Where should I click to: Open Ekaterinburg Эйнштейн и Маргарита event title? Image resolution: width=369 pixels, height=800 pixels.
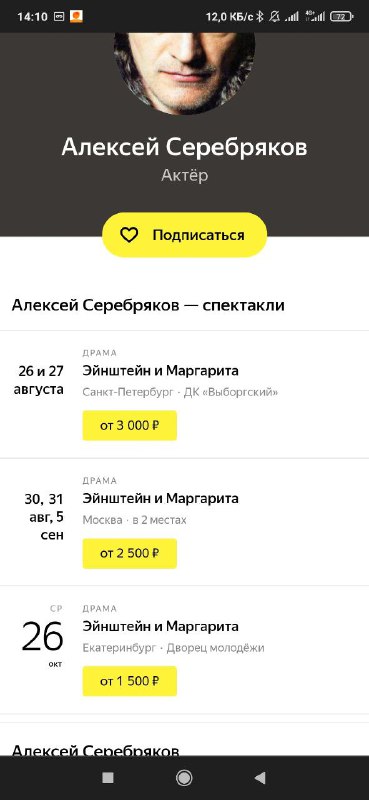click(160, 626)
